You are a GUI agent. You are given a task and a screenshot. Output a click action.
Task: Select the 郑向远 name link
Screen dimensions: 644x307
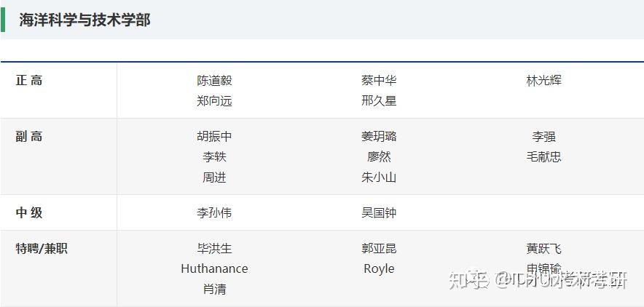point(214,101)
